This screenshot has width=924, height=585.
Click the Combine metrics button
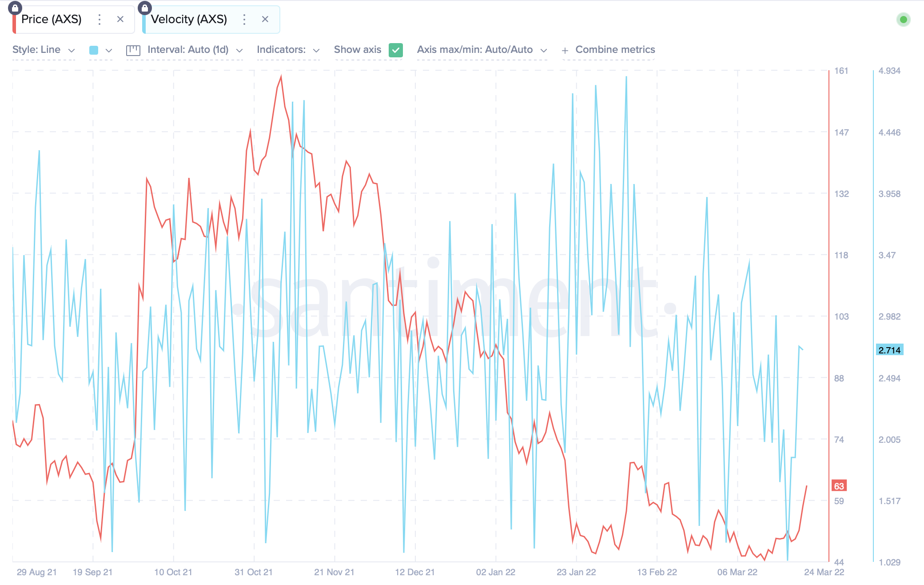[615, 50]
